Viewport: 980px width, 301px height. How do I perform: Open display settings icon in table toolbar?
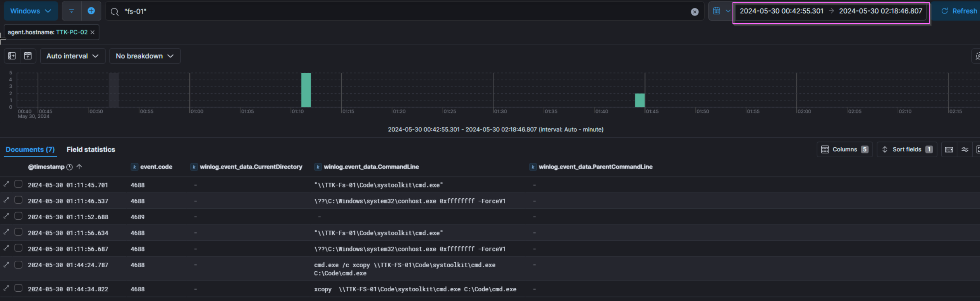[x=965, y=150]
